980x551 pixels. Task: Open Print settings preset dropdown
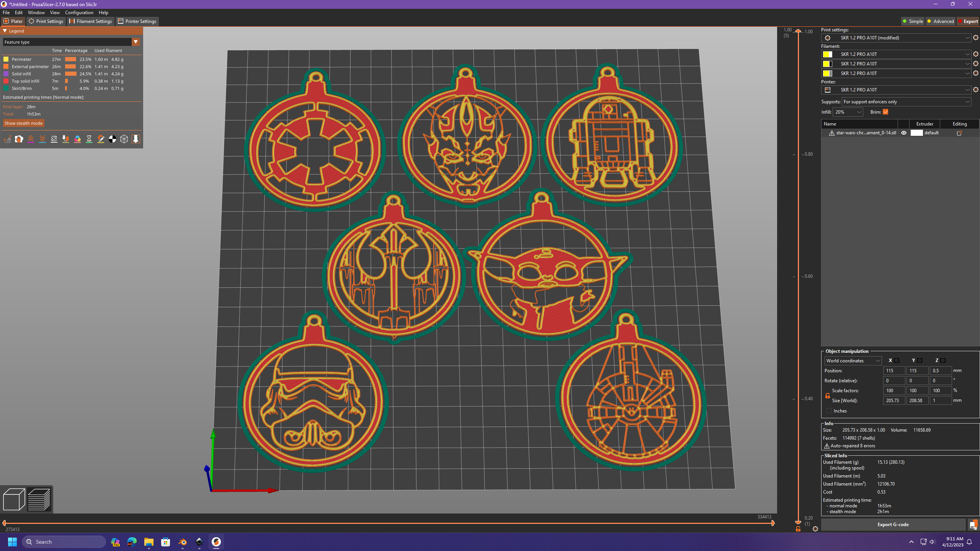coord(896,37)
